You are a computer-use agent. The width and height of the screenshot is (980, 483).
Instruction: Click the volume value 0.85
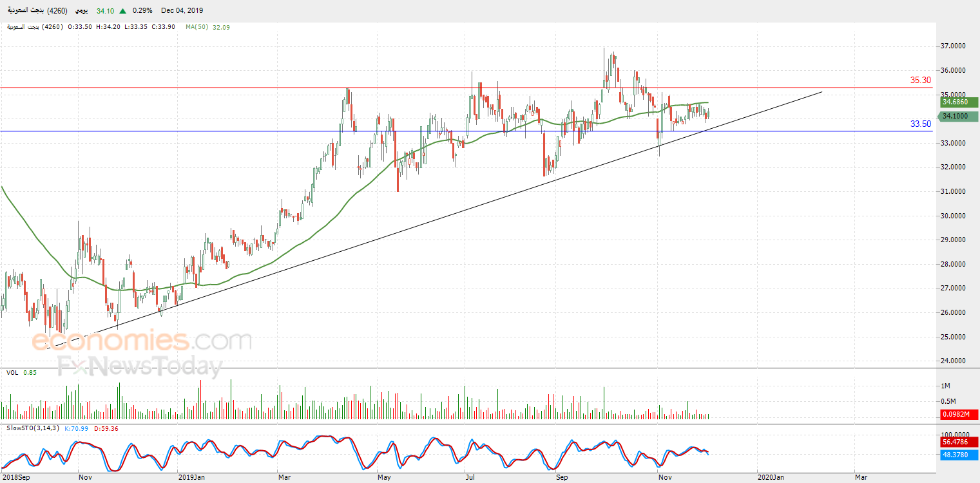[30, 372]
